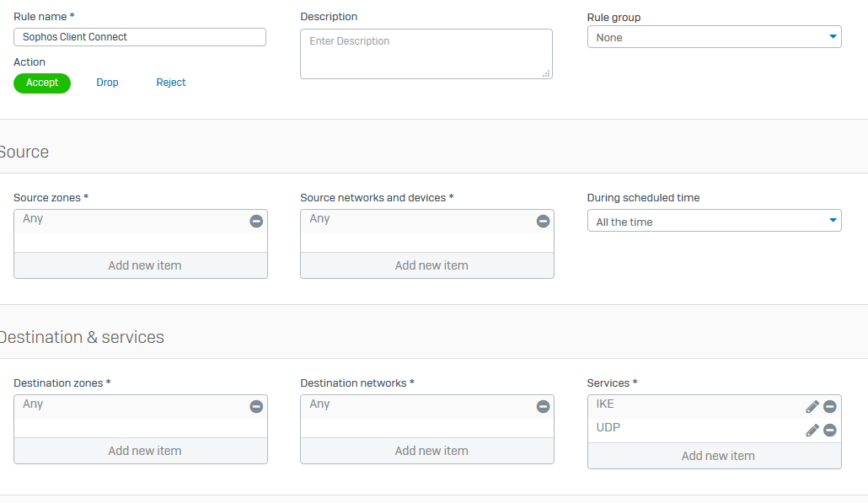Edit the IKE service entry
The image size is (868, 503).
(812, 406)
